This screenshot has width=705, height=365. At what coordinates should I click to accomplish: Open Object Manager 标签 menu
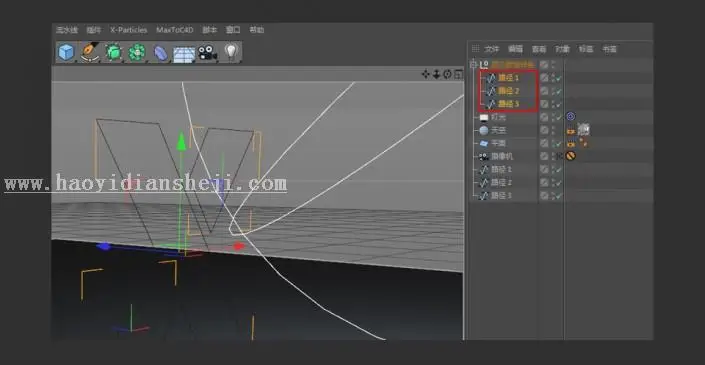pos(586,49)
